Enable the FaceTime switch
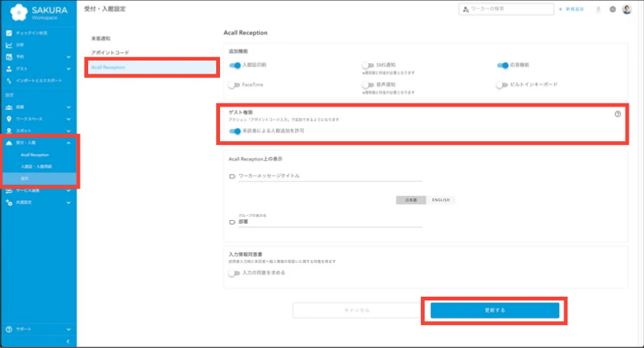Screen dimensions: 644x348 click(x=235, y=84)
